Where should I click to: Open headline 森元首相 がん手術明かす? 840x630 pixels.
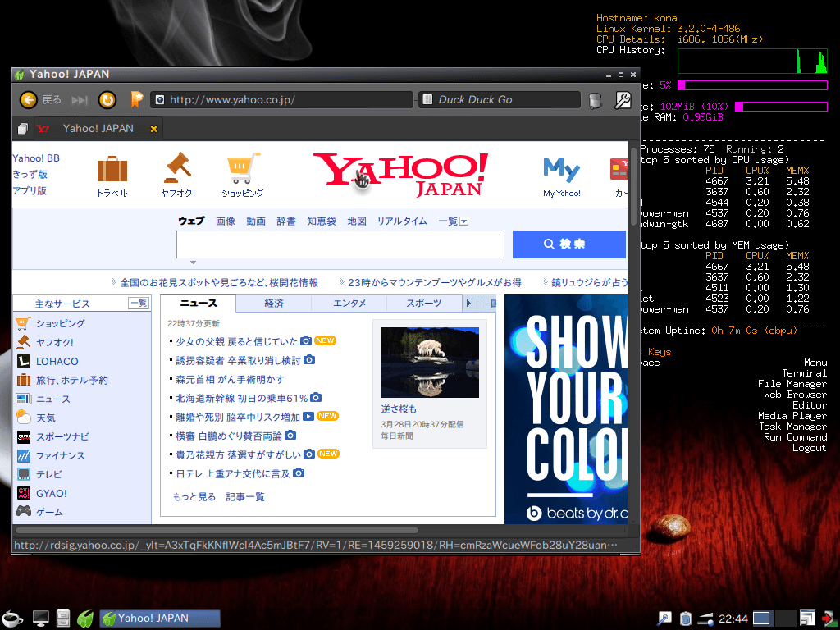230,379
